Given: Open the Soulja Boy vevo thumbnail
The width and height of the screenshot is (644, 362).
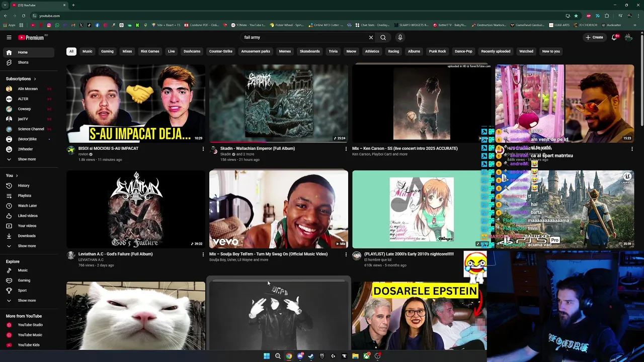Looking at the screenshot, I should click(x=279, y=209).
